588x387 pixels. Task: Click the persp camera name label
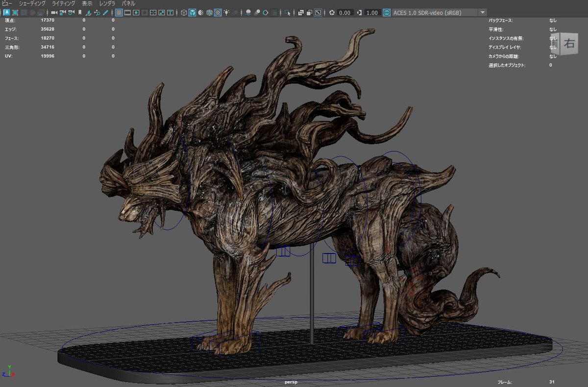292,382
